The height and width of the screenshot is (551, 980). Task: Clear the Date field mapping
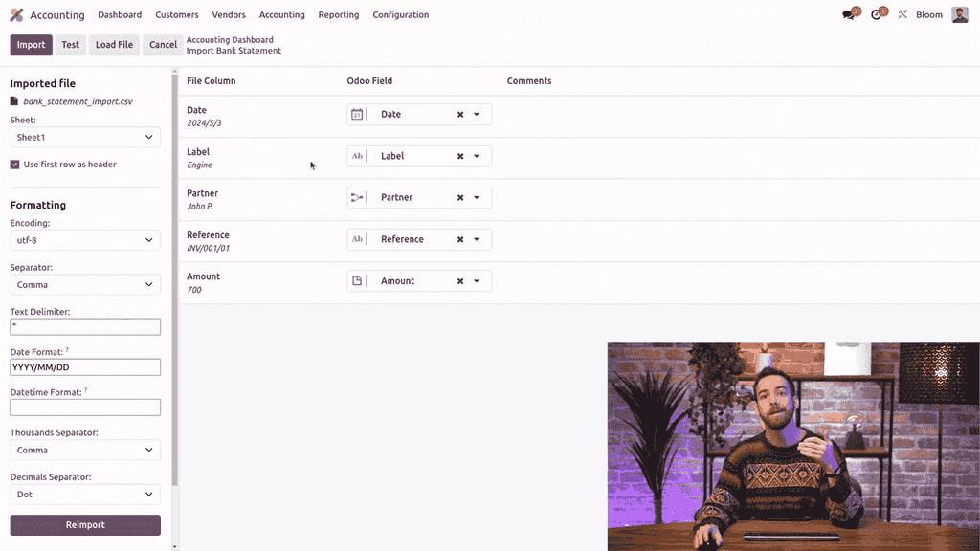click(460, 115)
